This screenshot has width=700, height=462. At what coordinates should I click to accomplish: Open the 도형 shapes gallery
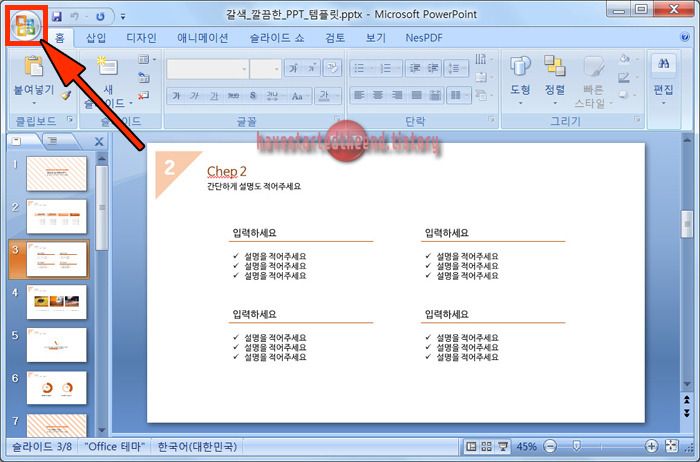click(x=520, y=80)
